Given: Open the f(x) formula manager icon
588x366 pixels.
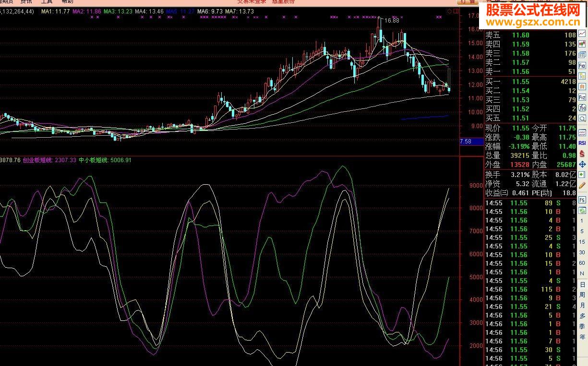Looking at the screenshot, I should point(582,107).
